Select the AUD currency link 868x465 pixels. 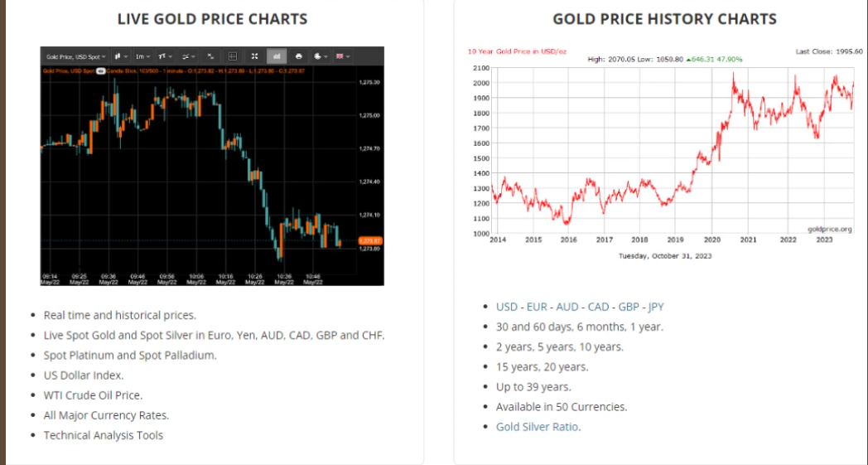pyautogui.click(x=568, y=307)
